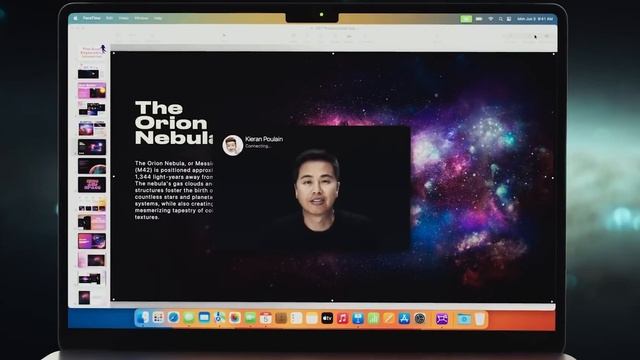640x360 pixels.
Task: Select the fifth slide thumbnail in navigator
Action: pos(92,128)
